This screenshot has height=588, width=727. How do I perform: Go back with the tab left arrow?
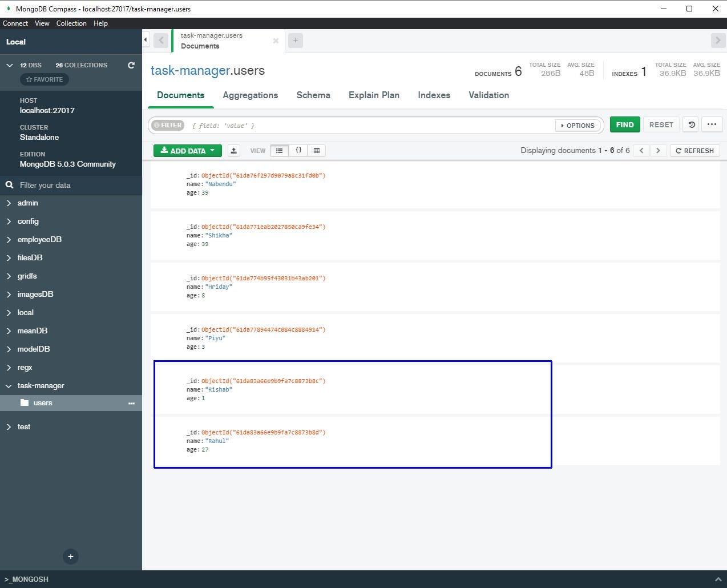tap(161, 41)
